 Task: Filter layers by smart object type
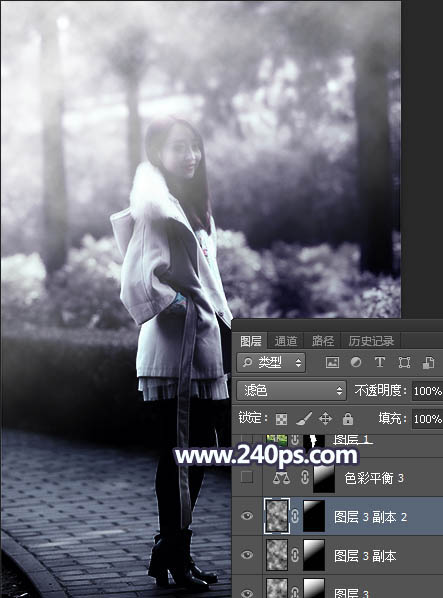click(x=429, y=362)
